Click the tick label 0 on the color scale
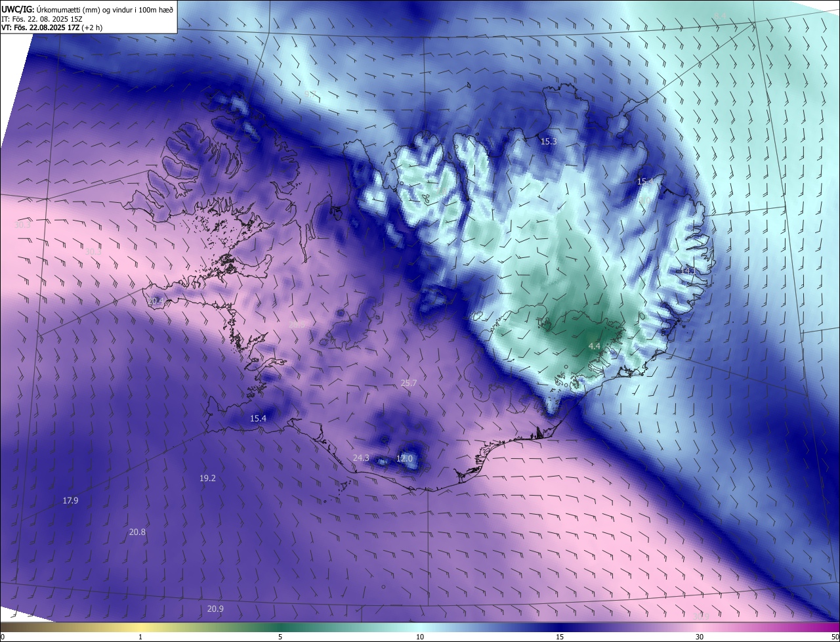Viewport: 840px width, 642px height. (3, 637)
